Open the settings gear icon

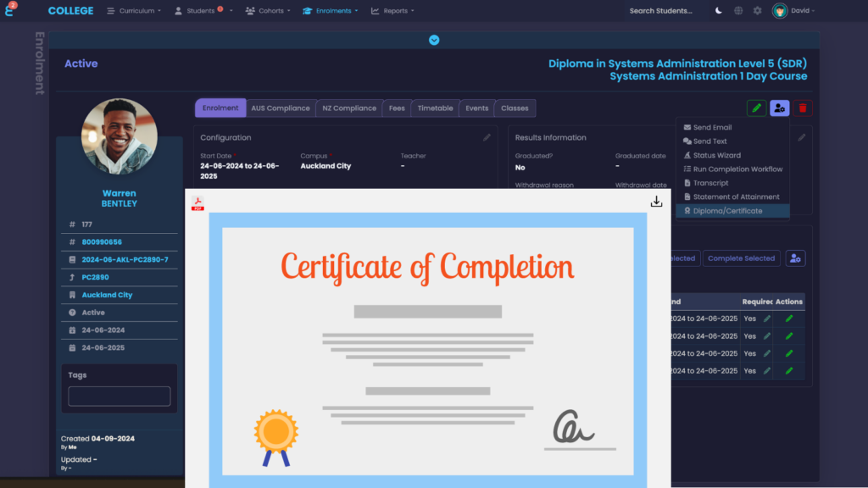point(757,11)
